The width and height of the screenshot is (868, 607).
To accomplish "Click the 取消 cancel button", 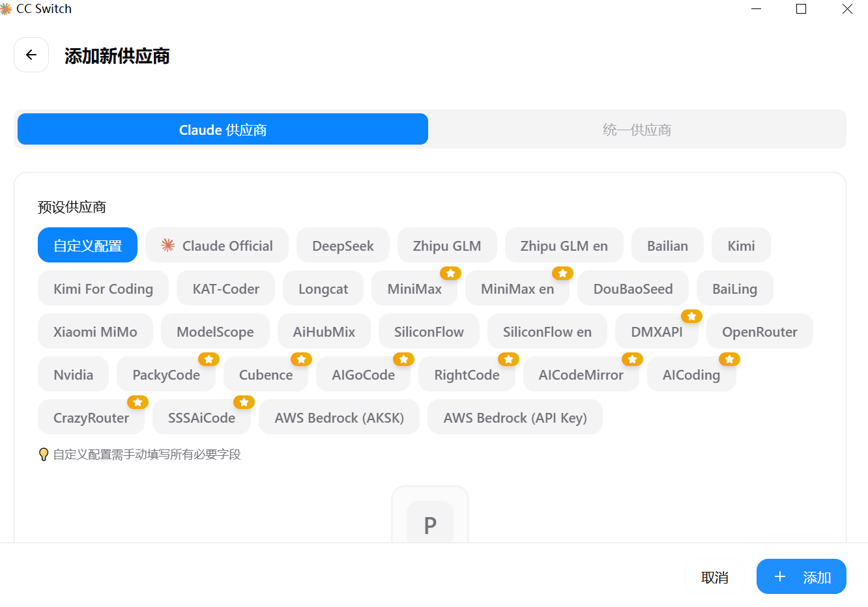I will point(715,576).
